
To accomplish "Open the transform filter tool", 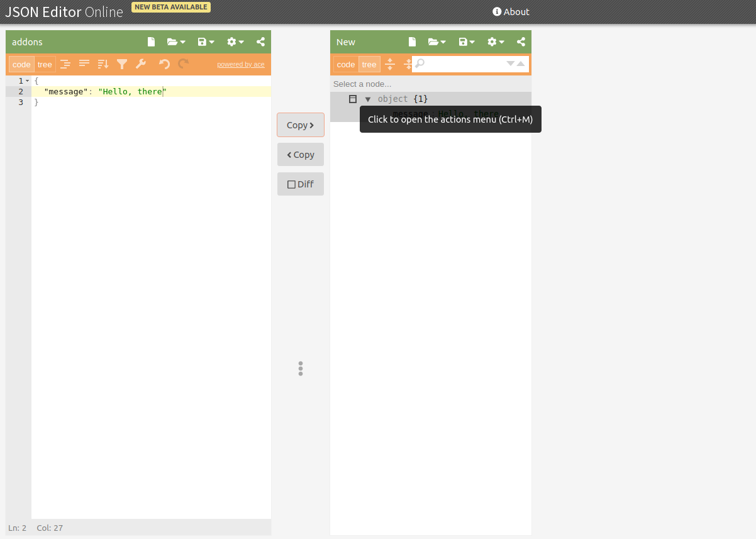I will coord(121,64).
